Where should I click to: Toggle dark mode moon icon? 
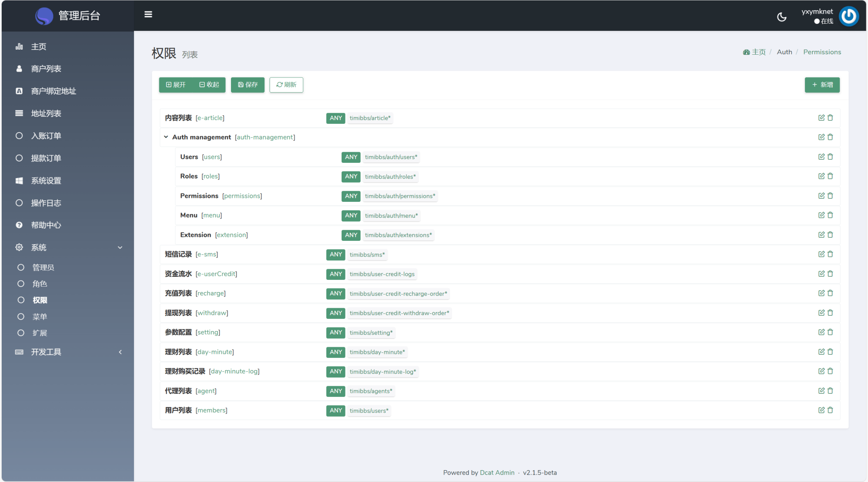point(782,17)
